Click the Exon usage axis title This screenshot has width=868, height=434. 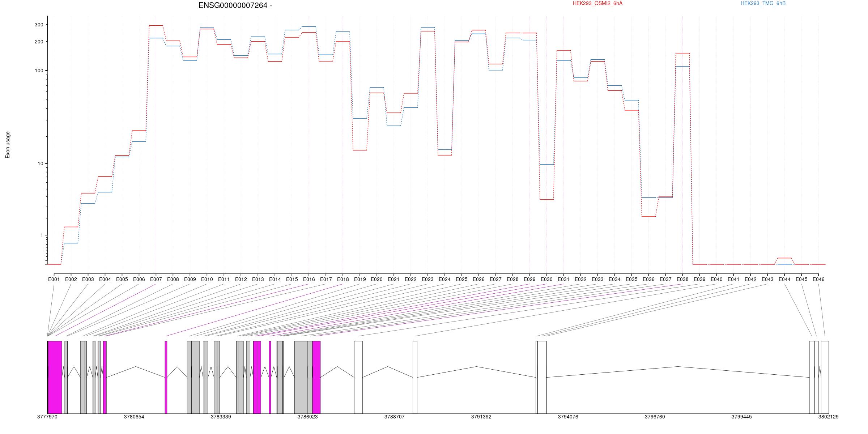click(8, 145)
